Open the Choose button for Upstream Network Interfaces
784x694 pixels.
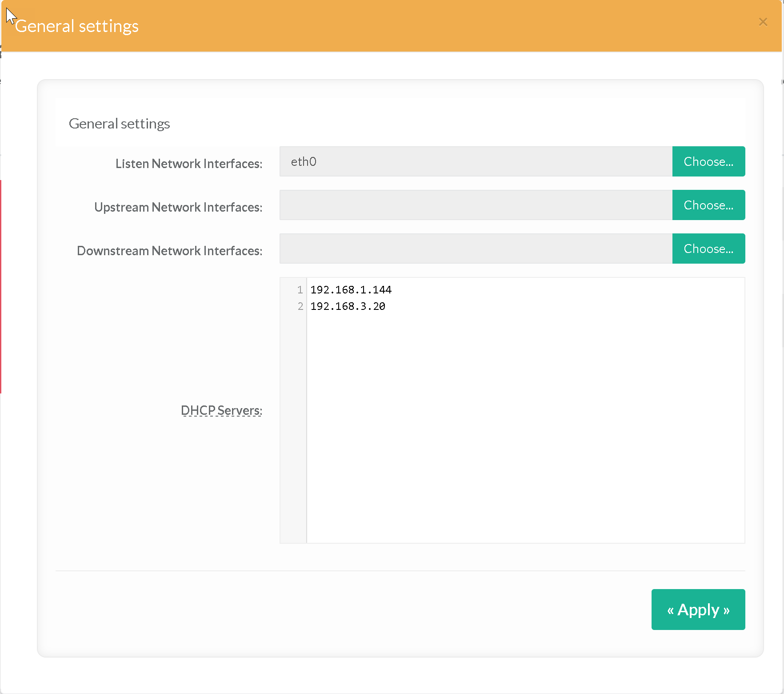click(708, 205)
